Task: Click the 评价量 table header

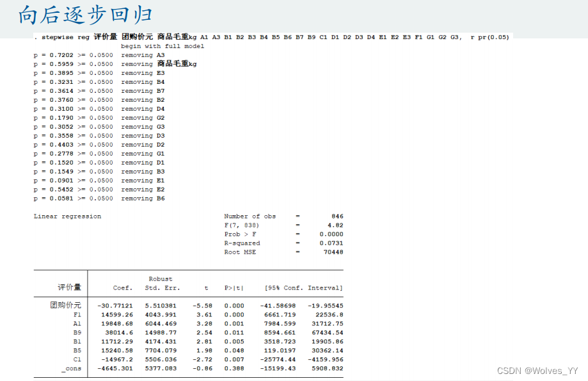Action: [69, 288]
